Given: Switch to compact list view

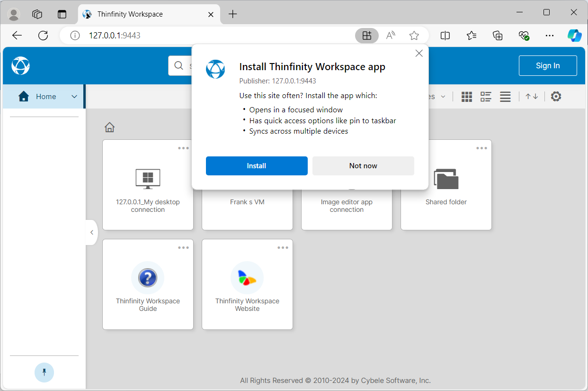Looking at the screenshot, I should pos(505,97).
